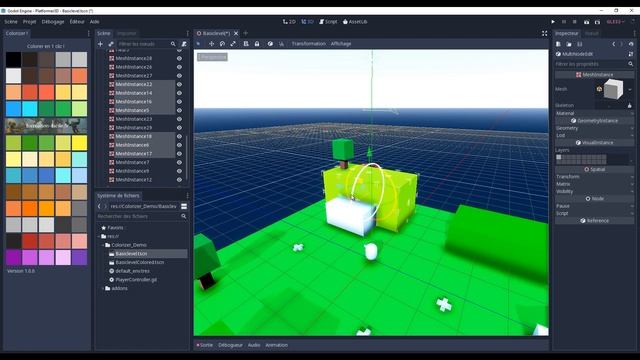Expand the Visibility section in Inspector
Image resolution: width=640 pixels, height=360 pixels.
594,191
